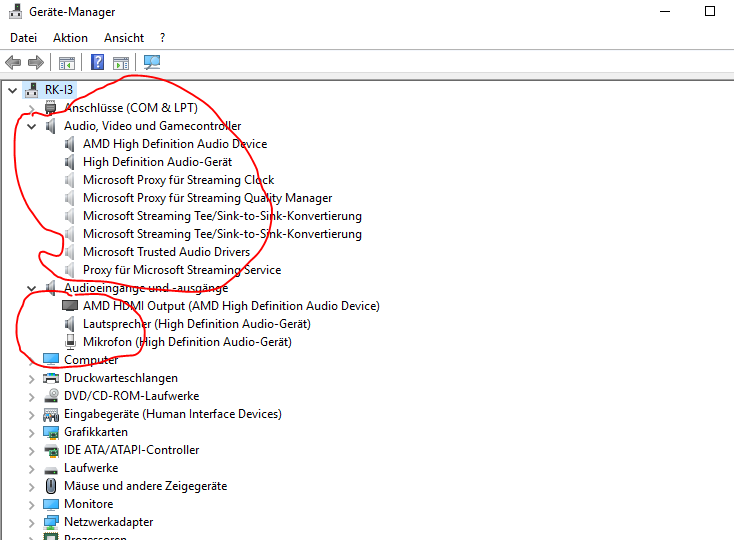The image size is (734, 540).
Task: Expand the Monitore category
Action: click(31, 505)
